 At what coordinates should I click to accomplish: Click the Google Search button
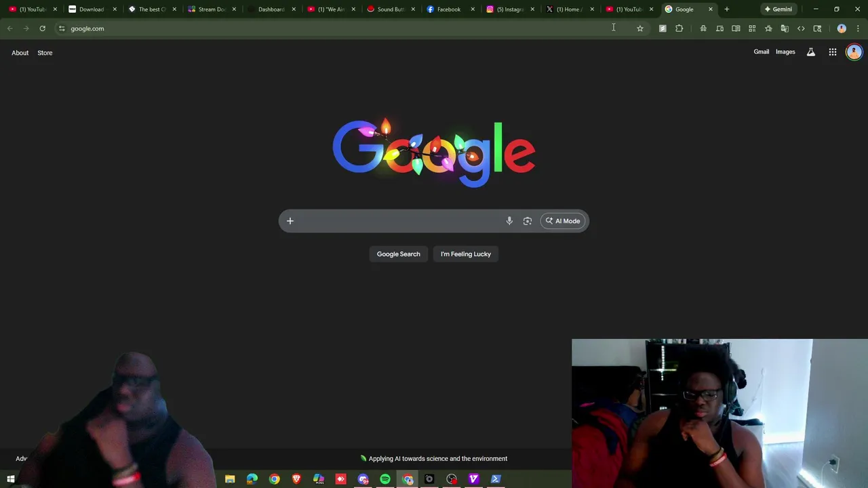coord(399,254)
